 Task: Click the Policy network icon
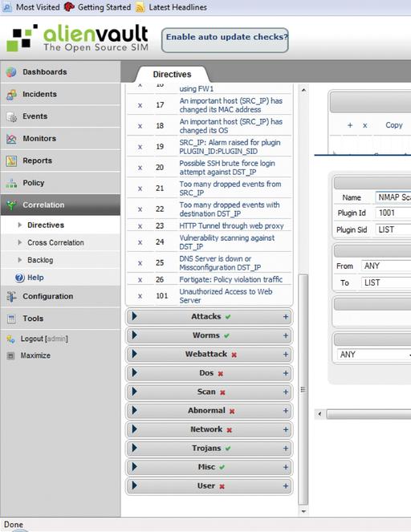[11, 183]
